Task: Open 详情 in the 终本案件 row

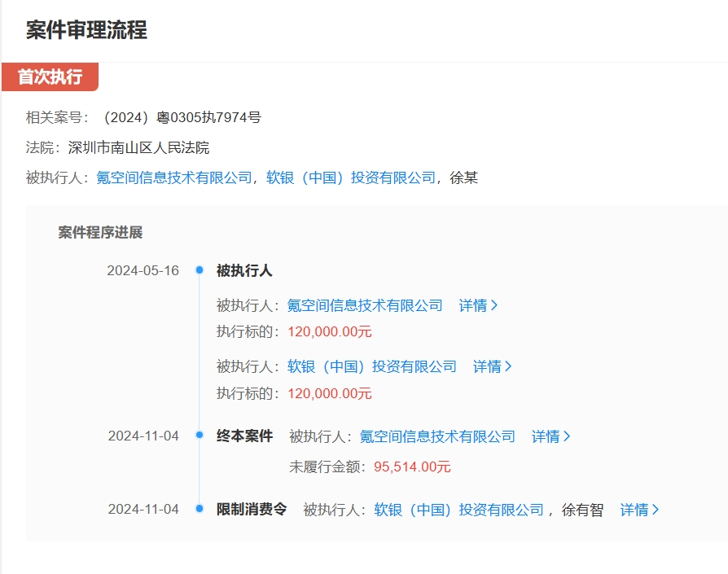Action: click(x=550, y=436)
